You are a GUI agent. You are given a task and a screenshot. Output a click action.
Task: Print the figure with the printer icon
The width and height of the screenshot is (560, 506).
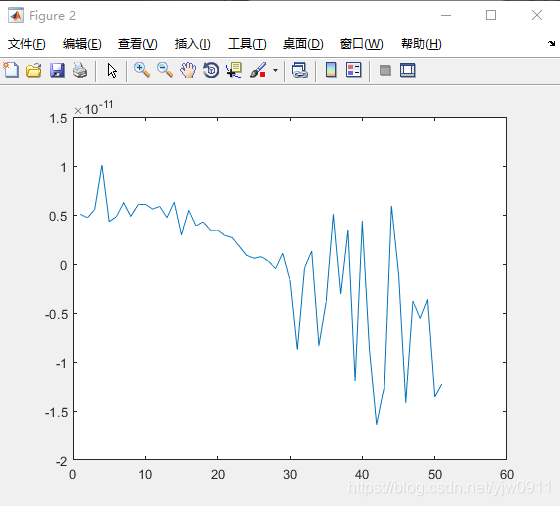tap(80, 70)
